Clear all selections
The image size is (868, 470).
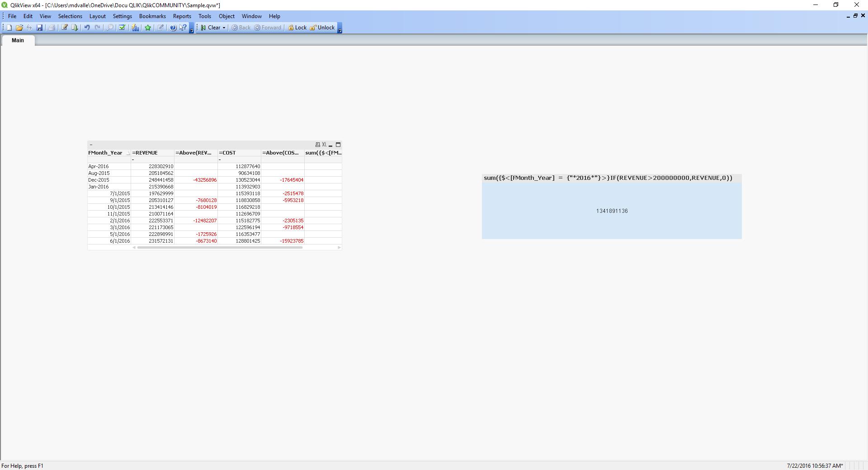point(211,28)
